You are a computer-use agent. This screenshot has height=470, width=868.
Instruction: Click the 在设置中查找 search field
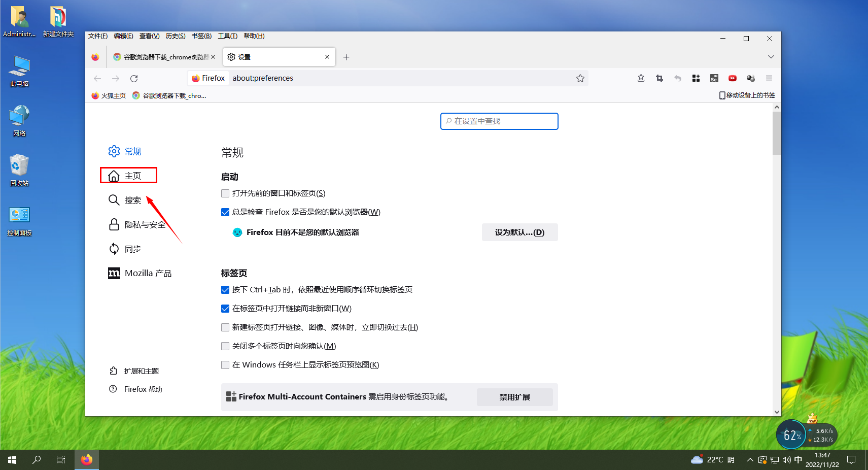499,121
